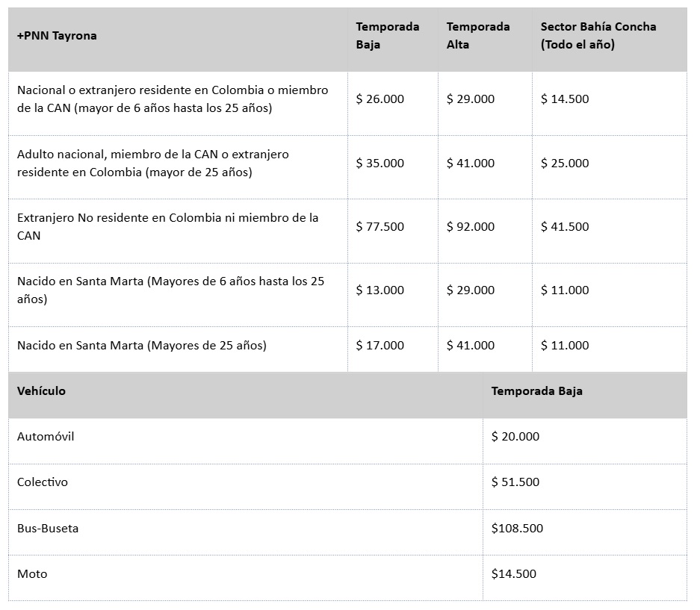
Task: Click the $41.500 Bahía Concha price
Action: click(565, 227)
